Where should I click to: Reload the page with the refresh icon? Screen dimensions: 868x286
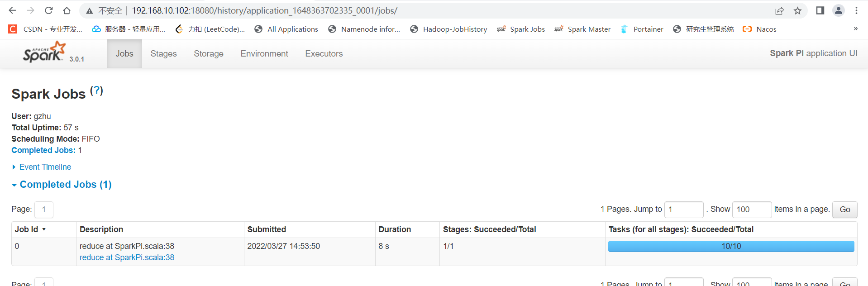tap(49, 10)
